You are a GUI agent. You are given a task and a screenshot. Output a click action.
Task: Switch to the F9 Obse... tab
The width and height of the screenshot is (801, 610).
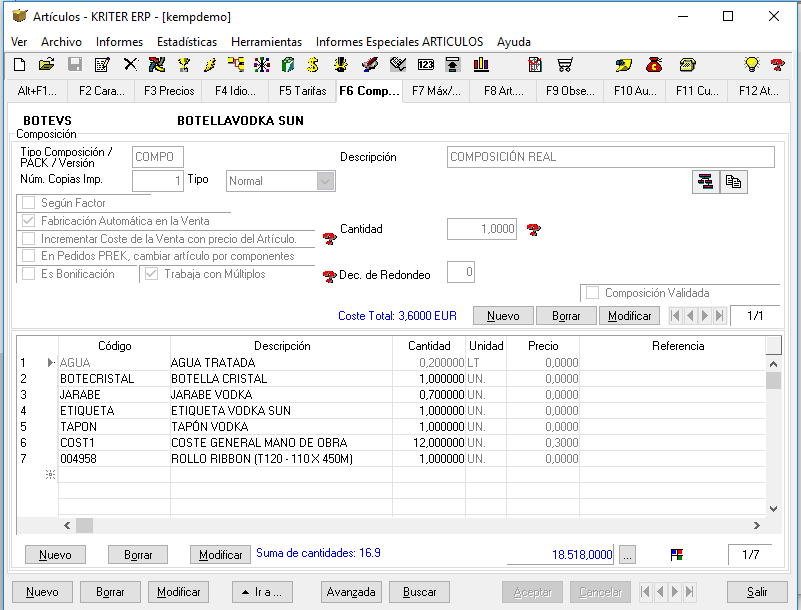point(570,91)
